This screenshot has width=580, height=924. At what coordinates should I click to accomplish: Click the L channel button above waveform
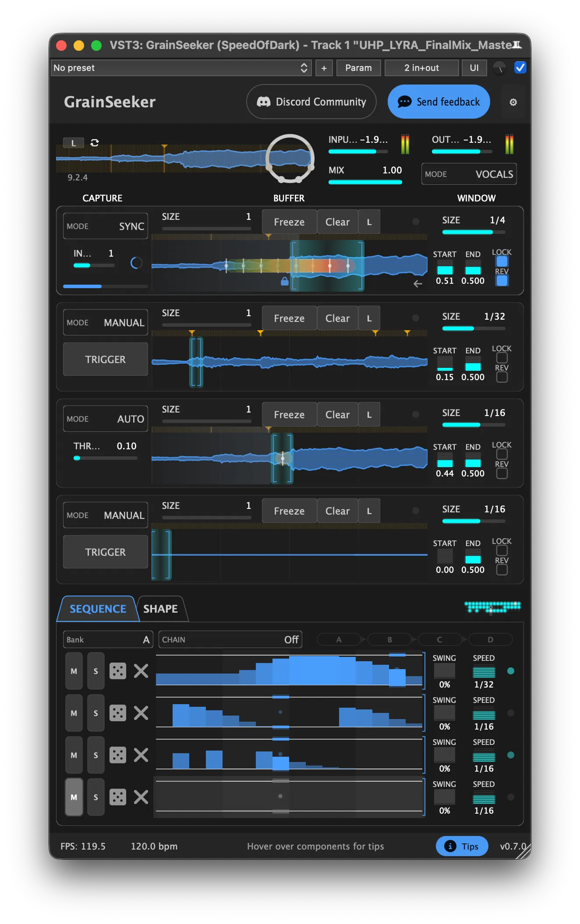[x=74, y=143]
